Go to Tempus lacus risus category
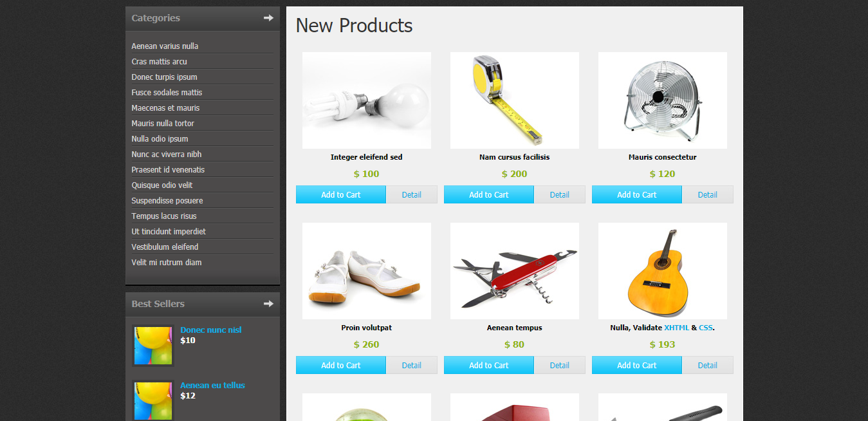Screen dimensions: 868x421 (164, 216)
